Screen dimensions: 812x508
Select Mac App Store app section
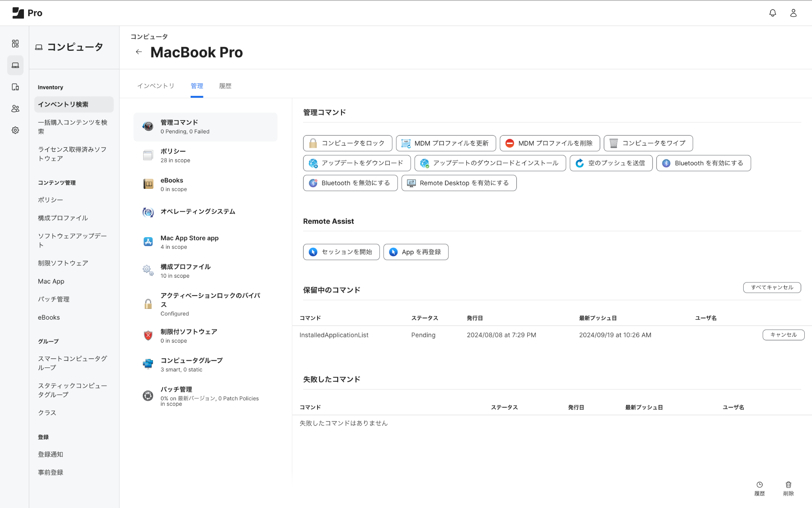[205, 242]
